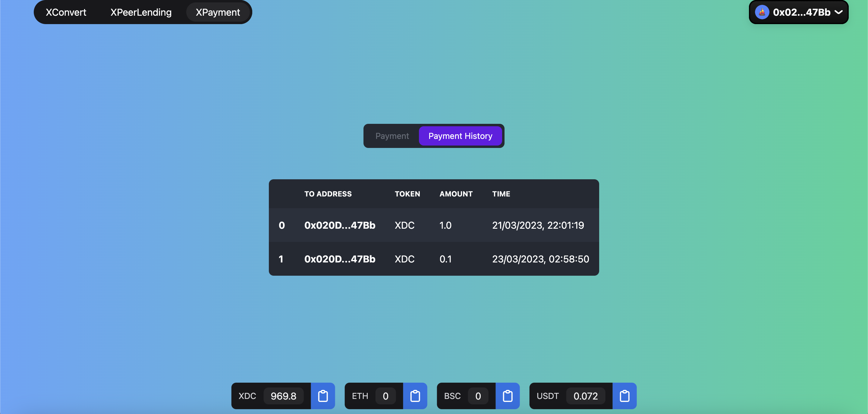This screenshot has width=868, height=414.
Task: Open the XPayment nav item
Action: point(218,12)
